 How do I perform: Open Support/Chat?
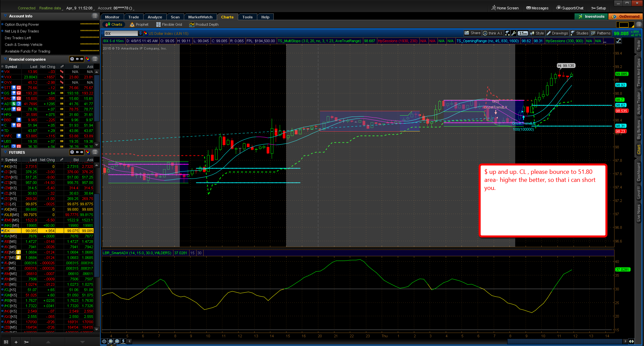(570, 8)
